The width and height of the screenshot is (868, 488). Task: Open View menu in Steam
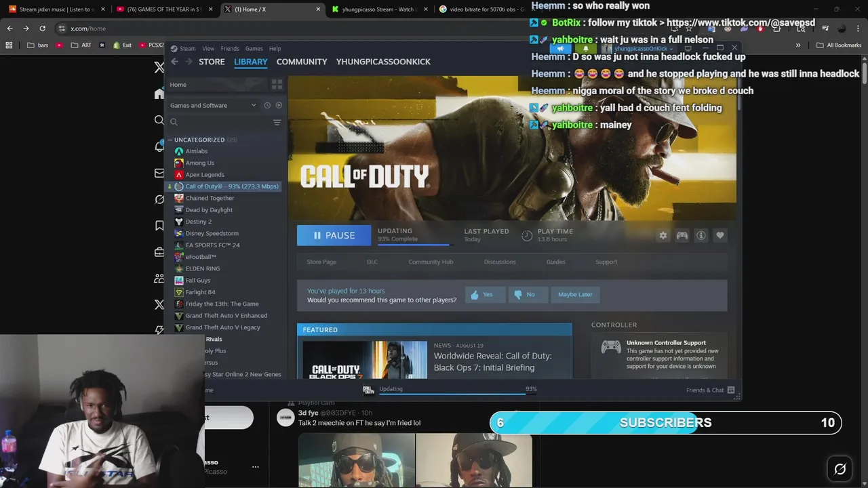coord(208,49)
